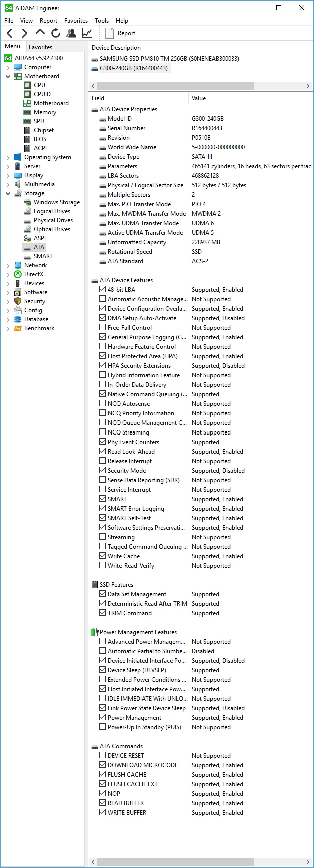
Task: Open Benchmark item in tree
Action: point(39,328)
